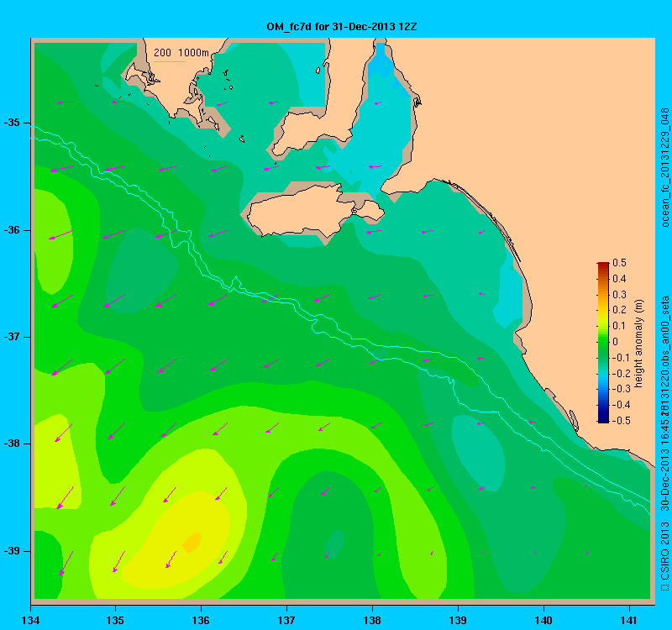
Task: Click the "ocean_fc_20131229_048" vertical file label
Action: pyautogui.click(x=664, y=167)
